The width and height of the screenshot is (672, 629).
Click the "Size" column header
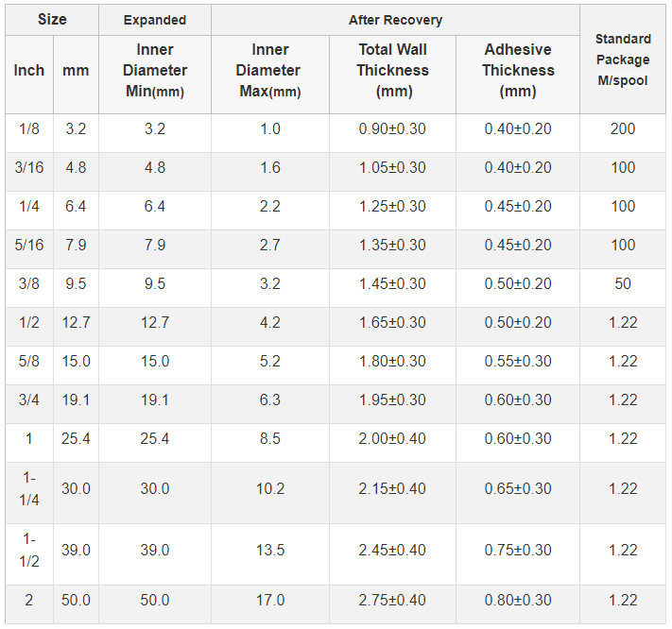pos(52,20)
